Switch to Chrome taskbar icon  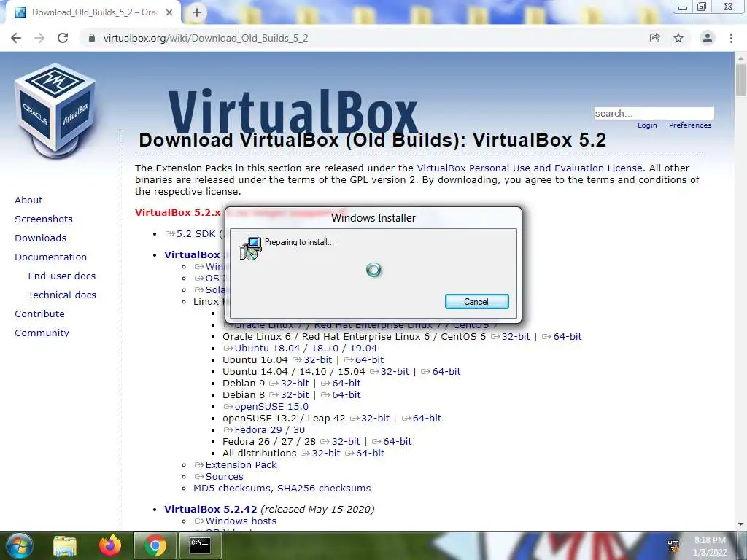pyautogui.click(x=155, y=545)
